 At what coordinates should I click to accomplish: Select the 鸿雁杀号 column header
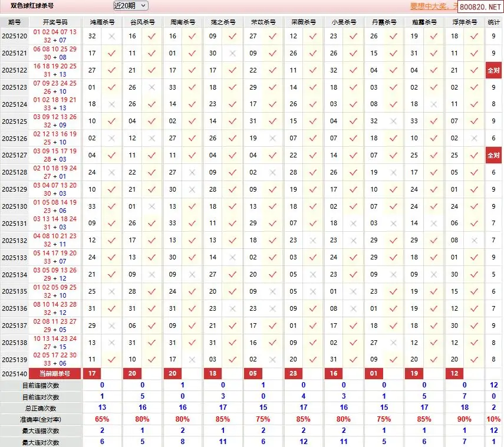coord(101,22)
